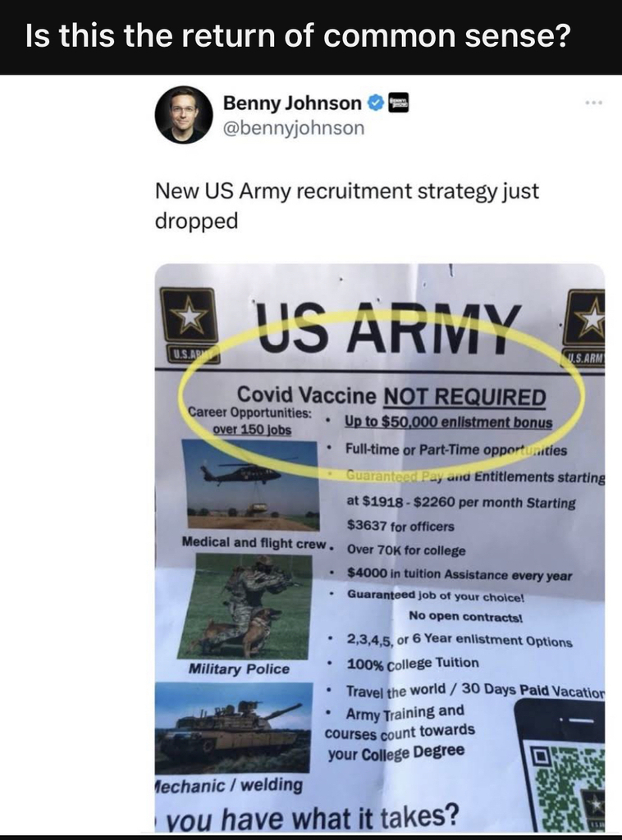Click the Military Police soldier photo
The image size is (622, 840).
click(x=245, y=606)
